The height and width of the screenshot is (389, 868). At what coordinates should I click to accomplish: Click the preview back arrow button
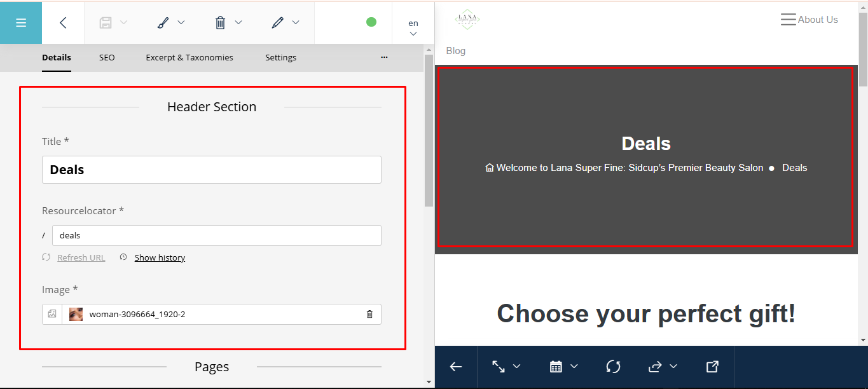coord(455,366)
